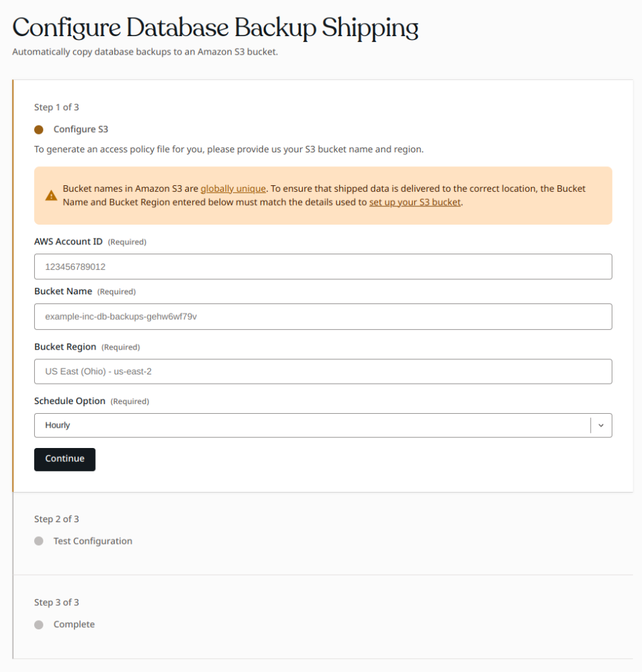The width and height of the screenshot is (642, 672).
Task: Click the Step 2 of 3 heading
Action: (56, 519)
